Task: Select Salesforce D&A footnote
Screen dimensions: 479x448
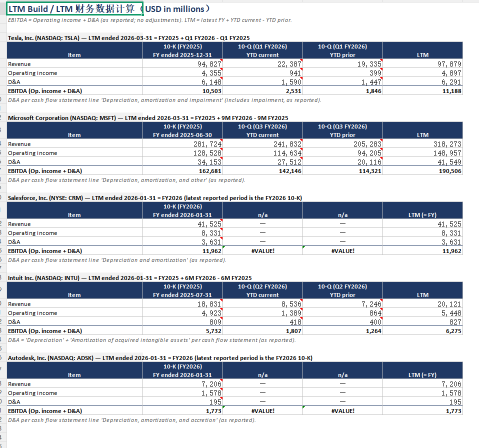Action: point(117,260)
